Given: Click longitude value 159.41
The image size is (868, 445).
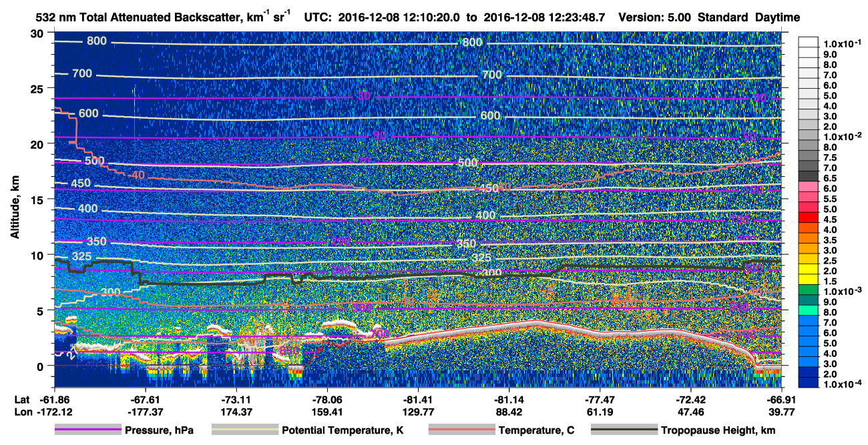Looking at the screenshot, I should (327, 412).
